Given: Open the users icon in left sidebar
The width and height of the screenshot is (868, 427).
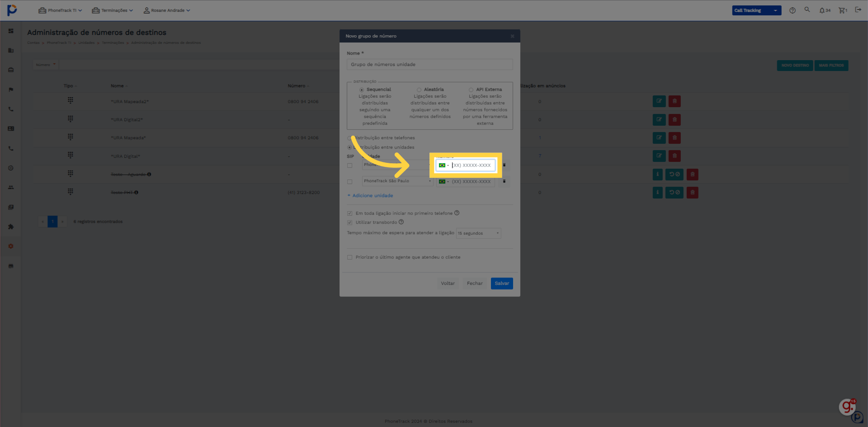Looking at the screenshot, I should point(11,187).
